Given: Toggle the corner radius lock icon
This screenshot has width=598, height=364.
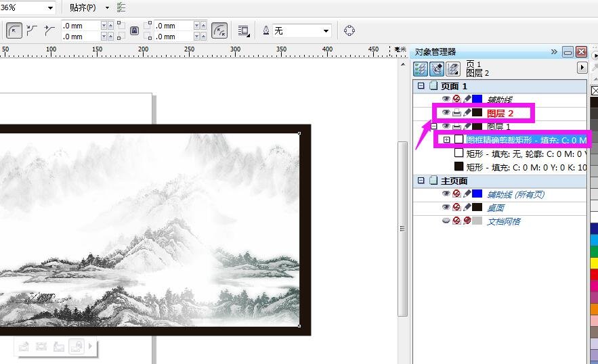Looking at the screenshot, I should coord(134,30).
